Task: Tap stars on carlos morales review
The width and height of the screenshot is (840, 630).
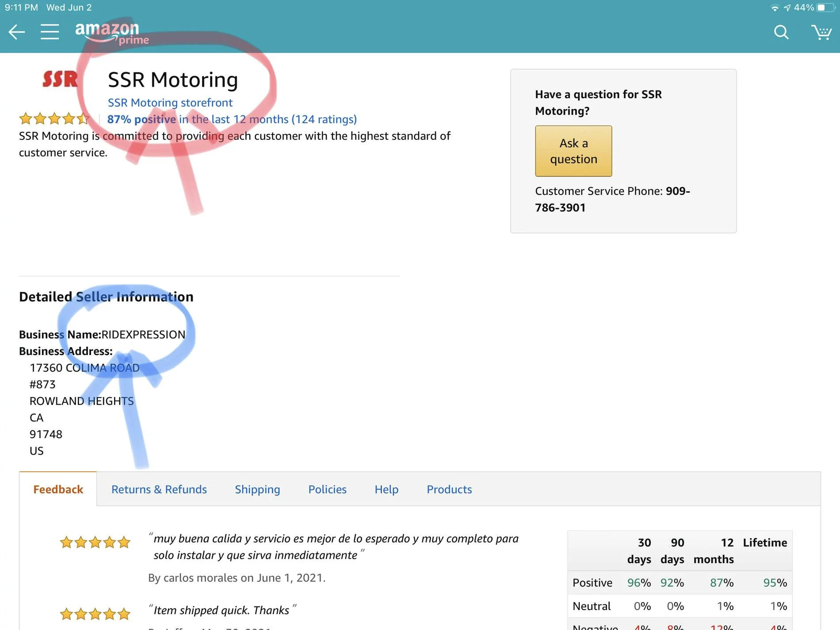Action: click(95, 542)
